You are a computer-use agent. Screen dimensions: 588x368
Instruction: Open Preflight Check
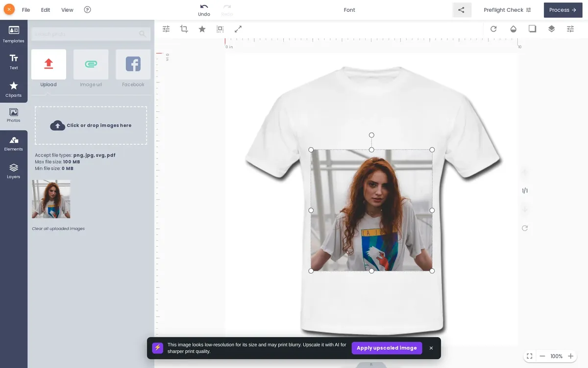click(x=507, y=10)
